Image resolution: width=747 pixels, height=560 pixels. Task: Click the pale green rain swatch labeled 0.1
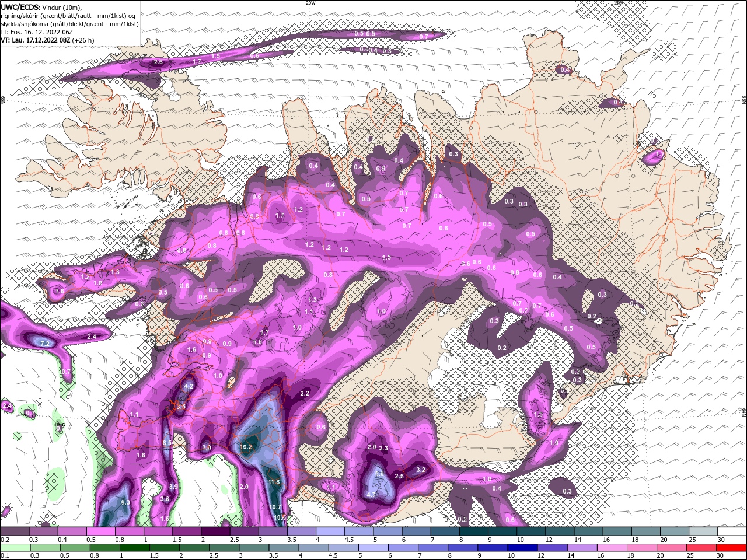click(x=15, y=548)
